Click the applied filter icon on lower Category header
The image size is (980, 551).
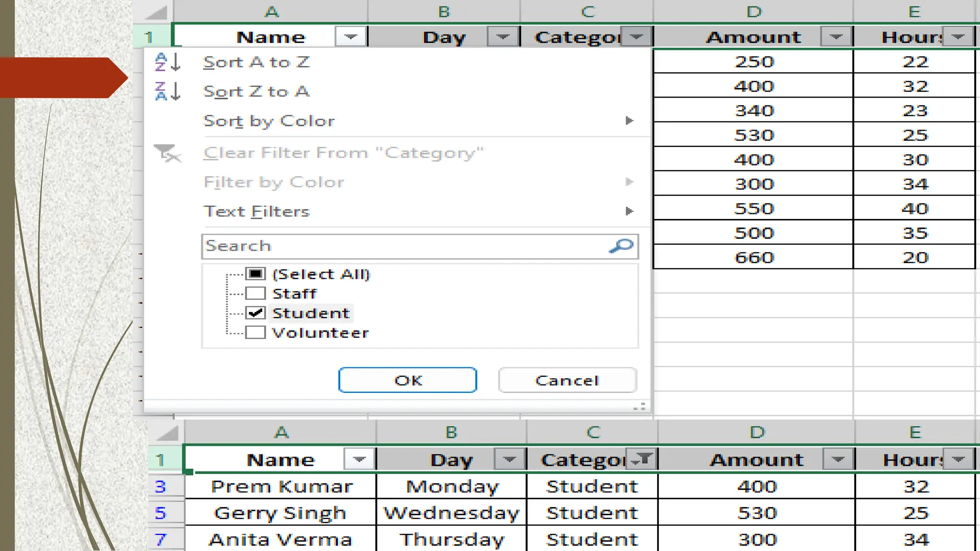pyautogui.click(x=642, y=460)
